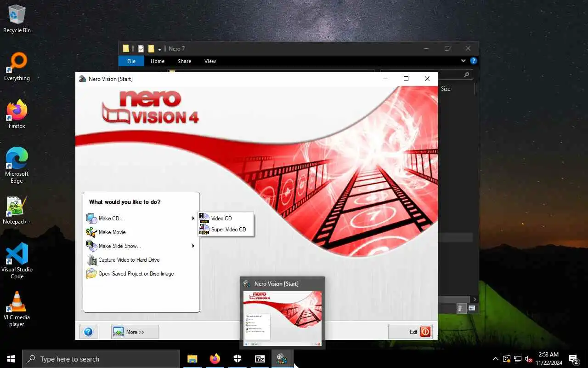Select the Firefox desktop shortcut
The width and height of the screenshot is (588, 368).
[17, 114]
